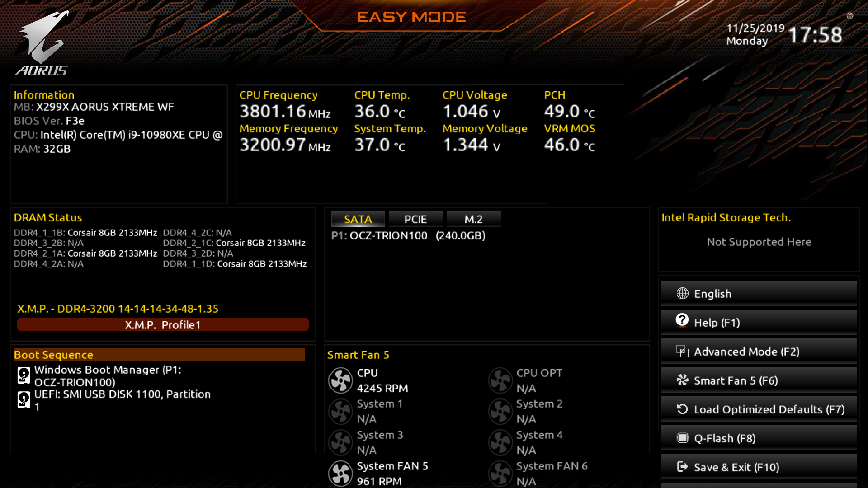This screenshot has height=488, width=868.
Task: Click the System 4 fan icon
Action: click(x=500, y=442)
